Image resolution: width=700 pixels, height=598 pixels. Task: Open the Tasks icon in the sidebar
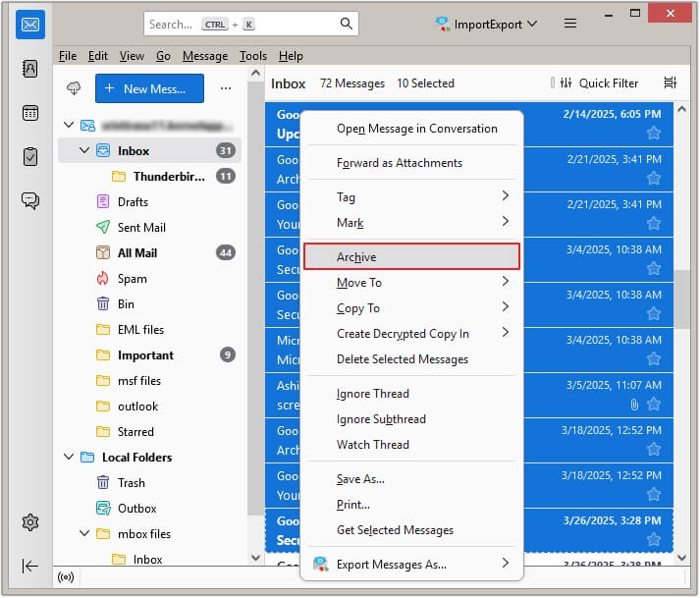[29, 156]
